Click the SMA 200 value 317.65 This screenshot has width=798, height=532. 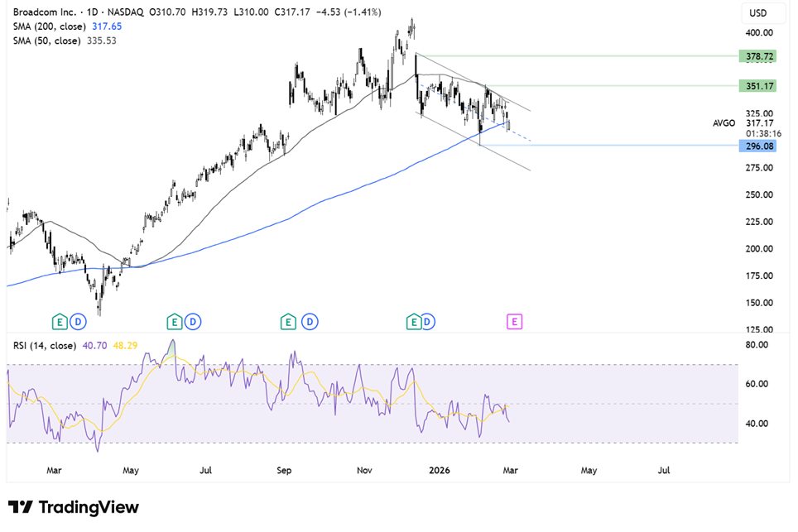pyautogui.click(x=107, y=26)
